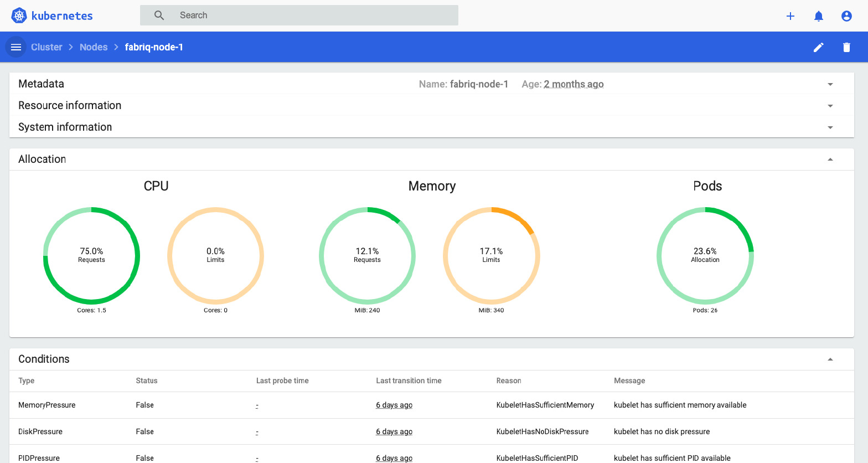Click the Message column header
This screenshot has height=463, width=868.
629,380
